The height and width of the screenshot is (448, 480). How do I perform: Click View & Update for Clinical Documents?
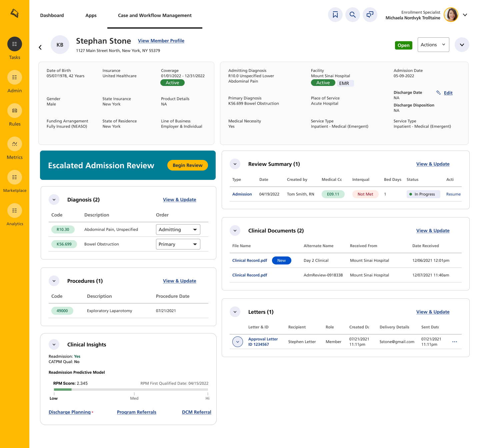(433, 230)
